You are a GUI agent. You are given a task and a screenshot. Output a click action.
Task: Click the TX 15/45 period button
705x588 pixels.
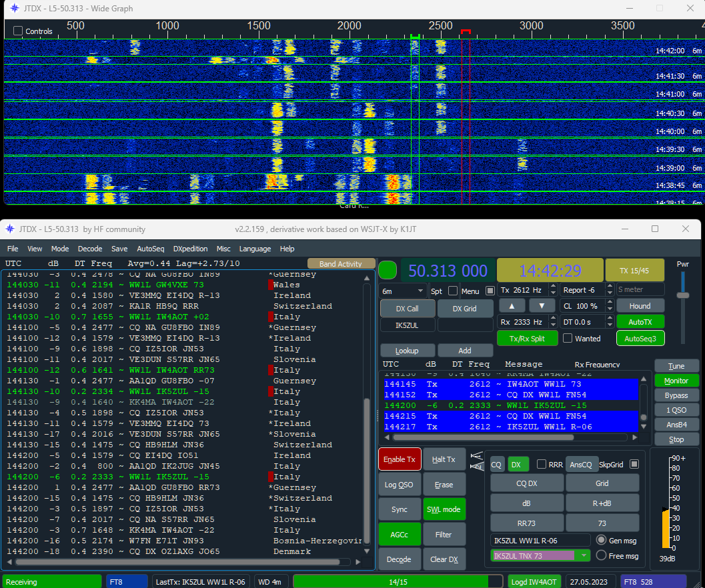(x=634, y=271)
